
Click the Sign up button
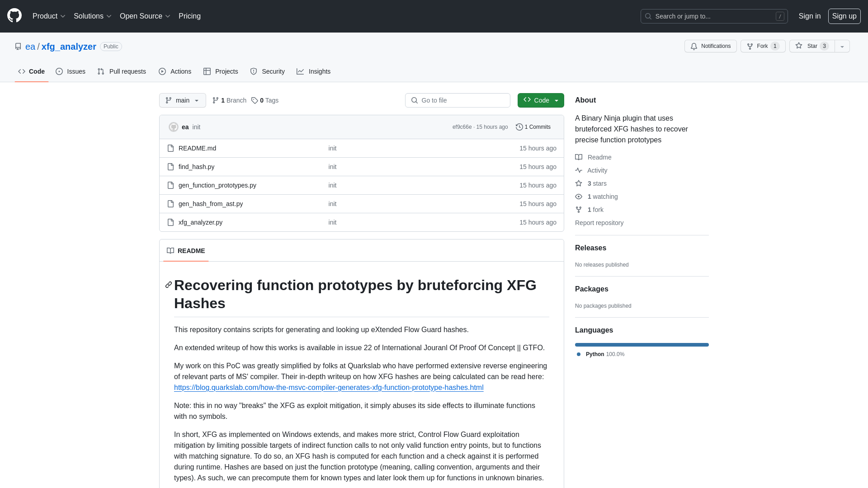[844, 16]
